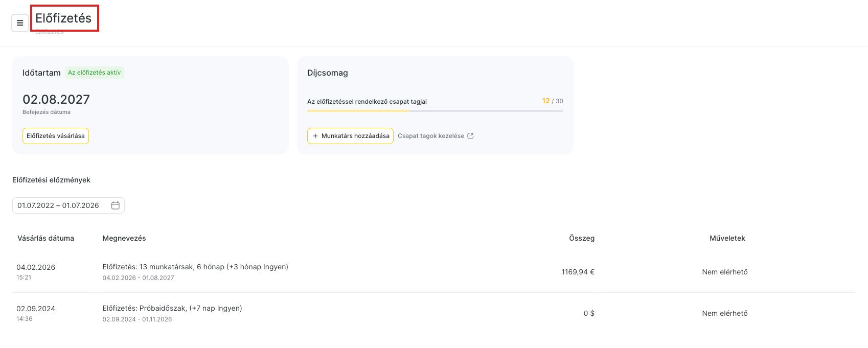The width and height of the screenshot is (868, 348).
Task: Click purchase date 04.02.2026
Action: (36, 267)
